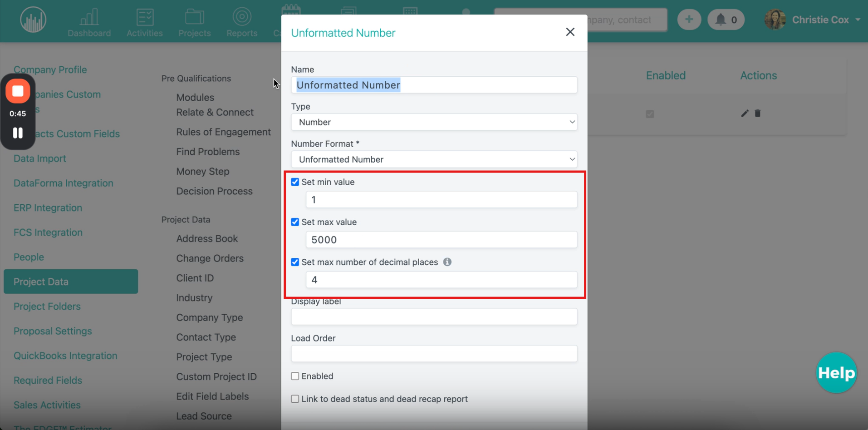Toggle the Set max value checkbox
This screenshot has height=430, width=868.
(x=295, y=222)
